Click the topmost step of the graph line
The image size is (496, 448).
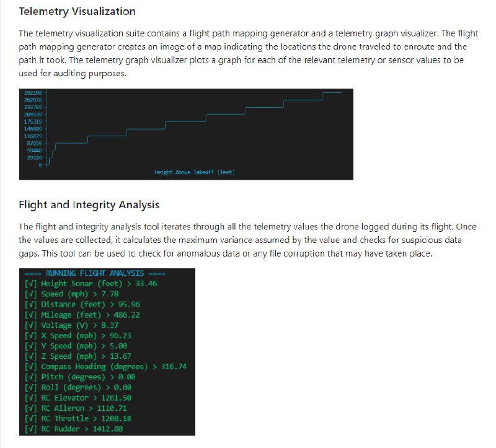click(332, 92)
